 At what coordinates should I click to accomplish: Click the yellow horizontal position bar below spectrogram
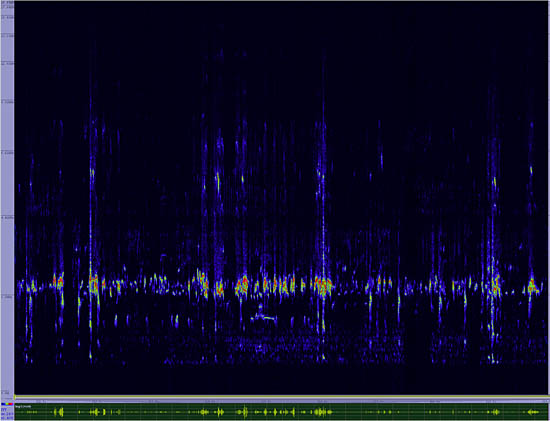[x=282, y=397]
